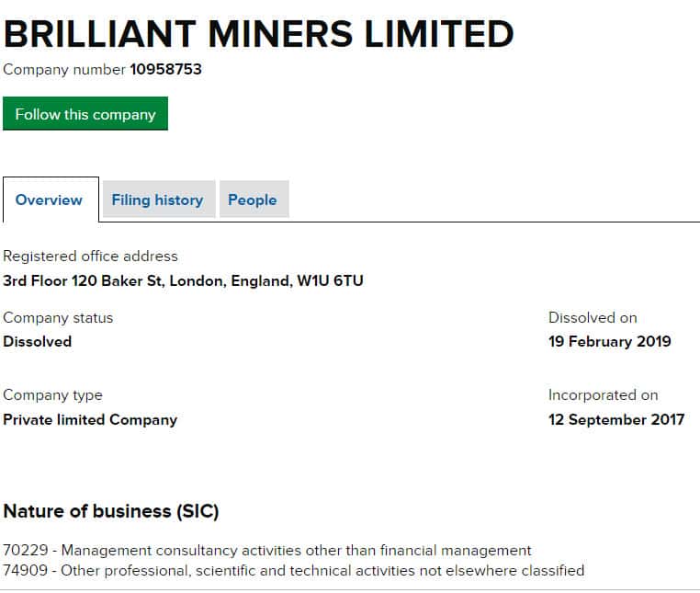
Task: Click the Company type label
Action: coord(52,395)
